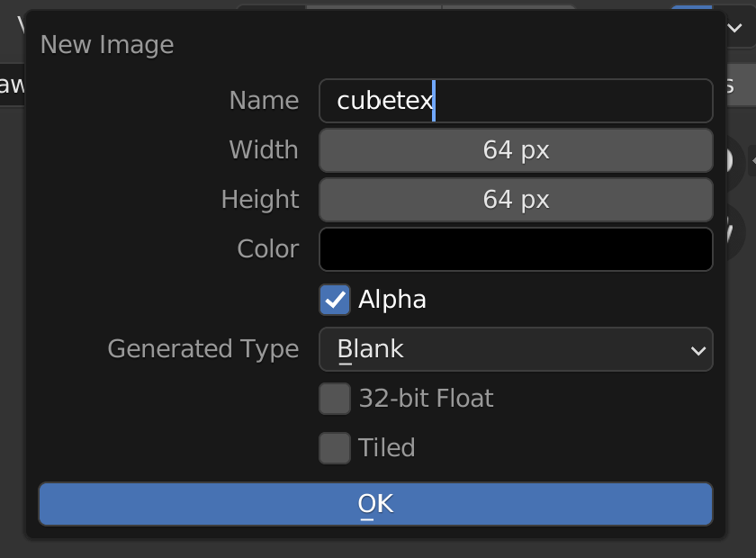Screen dimensions: 756x558
Task: Click the Height label text
Action: [x=260, y=200]
